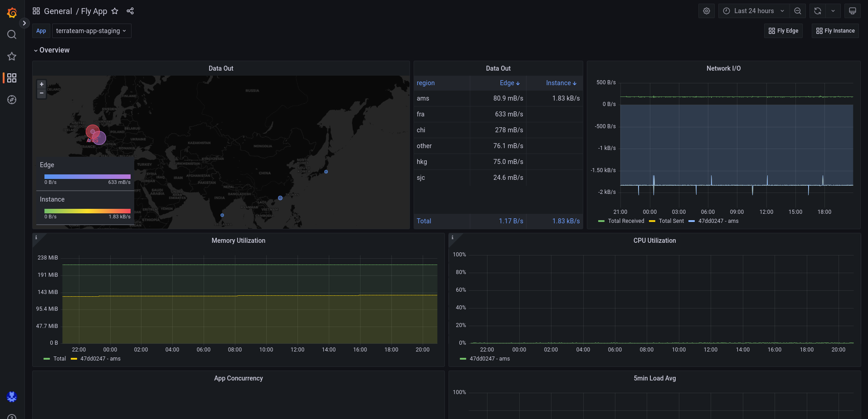Expand the sidebar with the arrow toggle
The height and width of the screenshot is (419, 868).
tap(24, 23)
